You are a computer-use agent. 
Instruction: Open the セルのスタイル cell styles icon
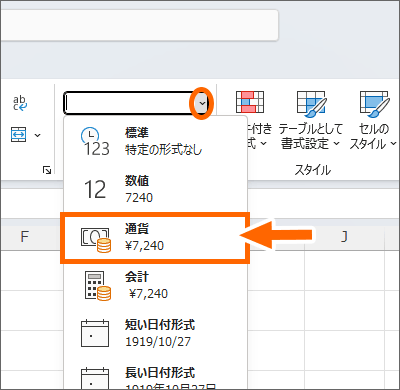click(374, 104)
